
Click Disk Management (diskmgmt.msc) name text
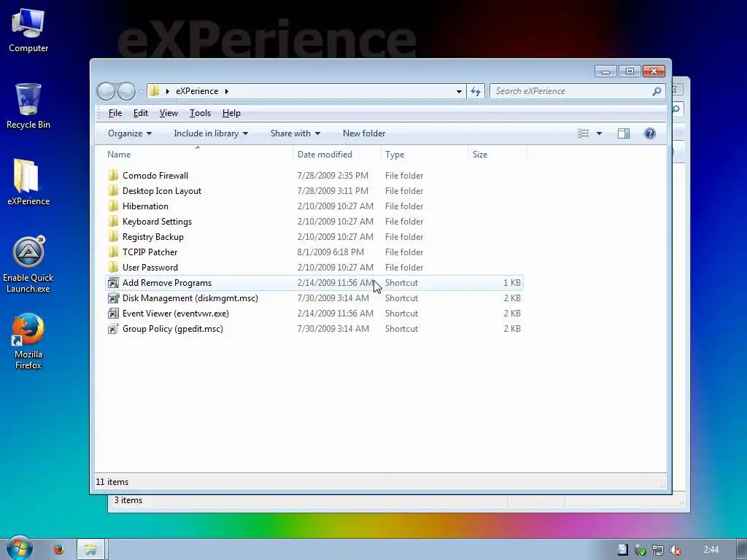tap(190, 298)
